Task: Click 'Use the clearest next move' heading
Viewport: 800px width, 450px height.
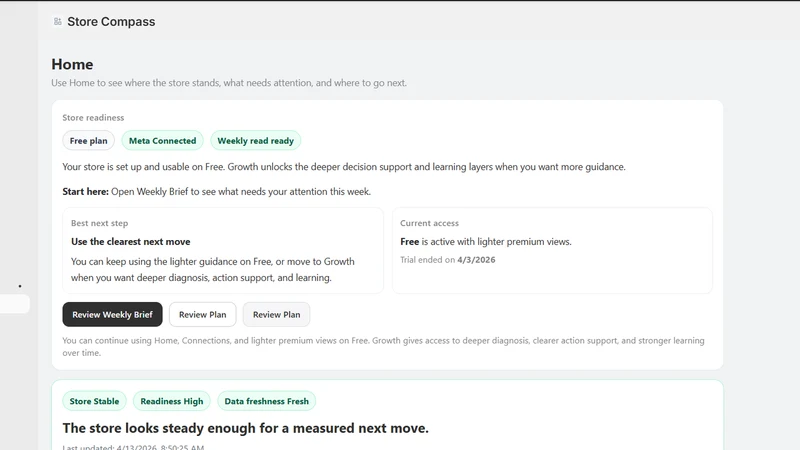Action: tap(131, 241)
